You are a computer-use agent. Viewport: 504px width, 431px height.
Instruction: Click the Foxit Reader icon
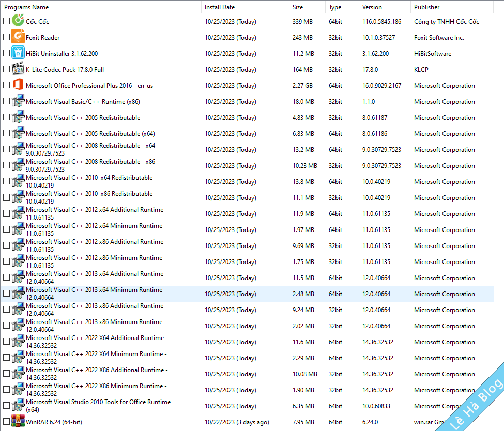[x=18, y=37]
